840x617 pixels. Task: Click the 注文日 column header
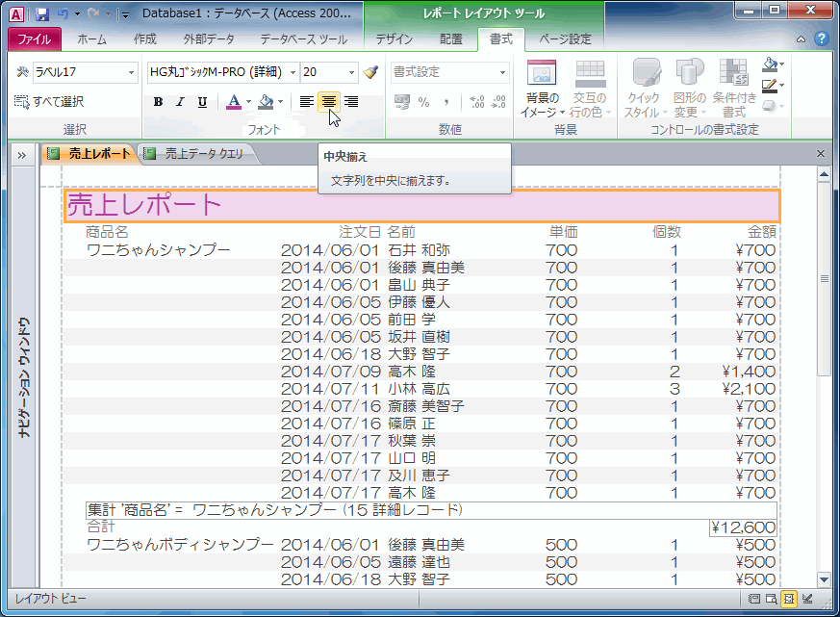click(360, 232)
